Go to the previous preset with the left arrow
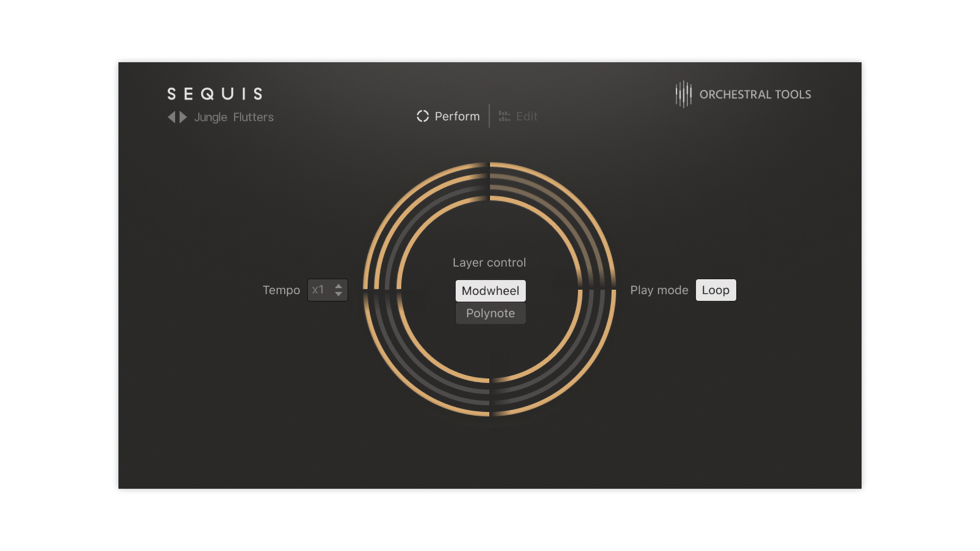This screenshot has width=980, height=551. [x=171, y=117]
